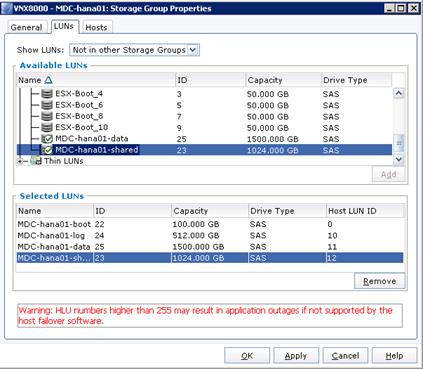Sort Selected LUNs by ID column header
This screenshot has height=369, width=423.
coord(132,211)
